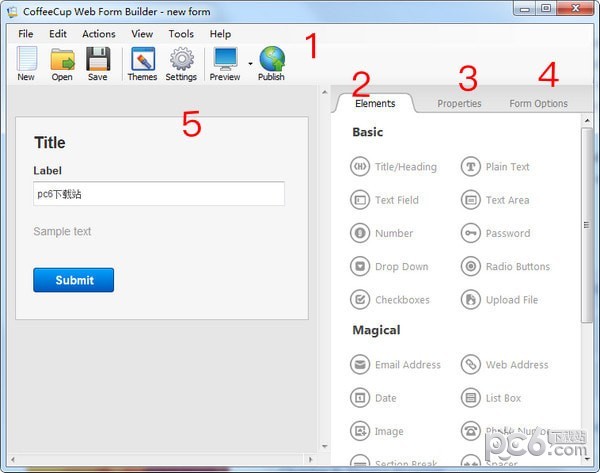Click the New form toolbar icon
The image size is (600, 473).
tap(26, 64)
